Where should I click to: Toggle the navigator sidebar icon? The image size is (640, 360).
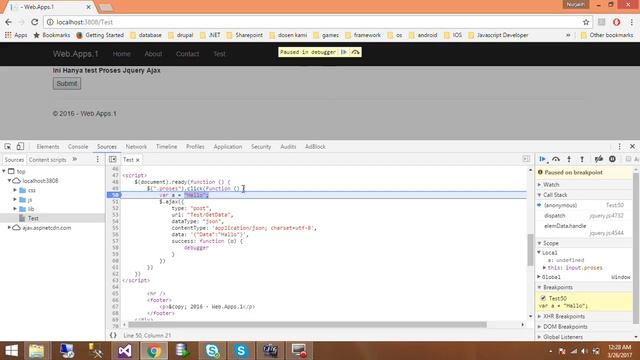pyautogui.click(x=113, y=159)
